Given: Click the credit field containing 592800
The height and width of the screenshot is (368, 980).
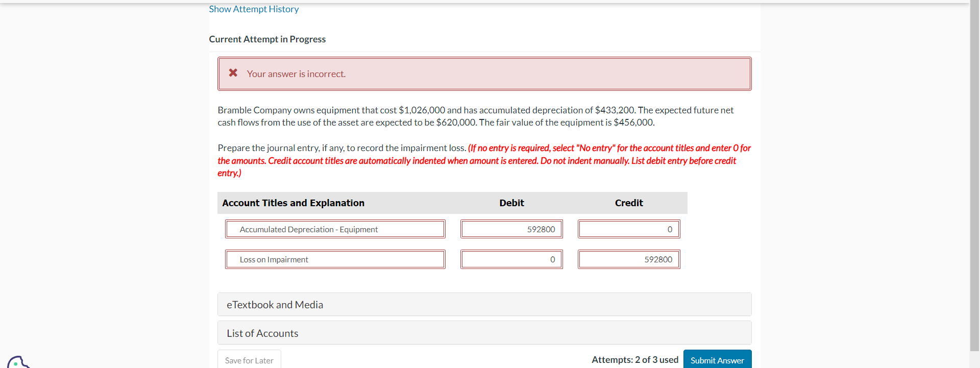Looking at the screenshot, I should pyautogui.click(x=629, y=259).
